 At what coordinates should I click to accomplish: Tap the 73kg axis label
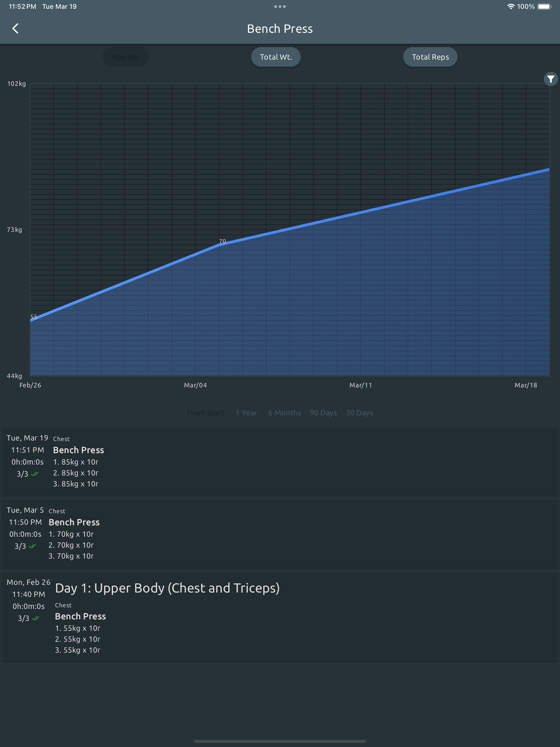click(14, 230)
